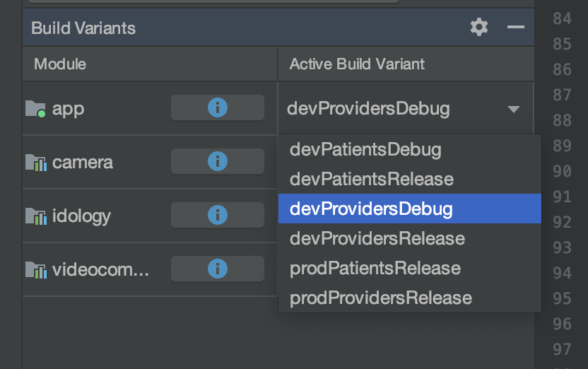
Task: Click line number 90 in the gutter
Action: coord(562,171)
